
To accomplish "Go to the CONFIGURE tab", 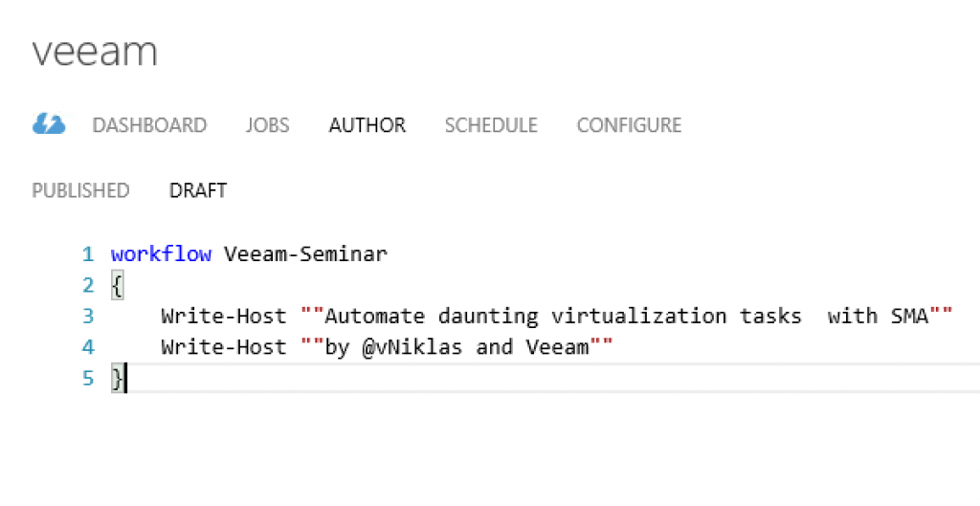I will click(x=630, y=125).
